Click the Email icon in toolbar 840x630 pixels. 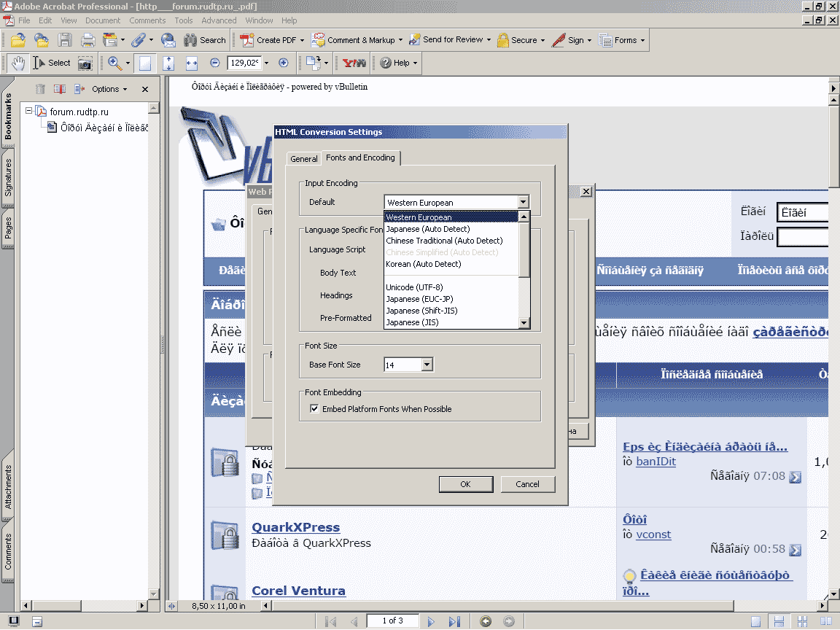(168, 40)
